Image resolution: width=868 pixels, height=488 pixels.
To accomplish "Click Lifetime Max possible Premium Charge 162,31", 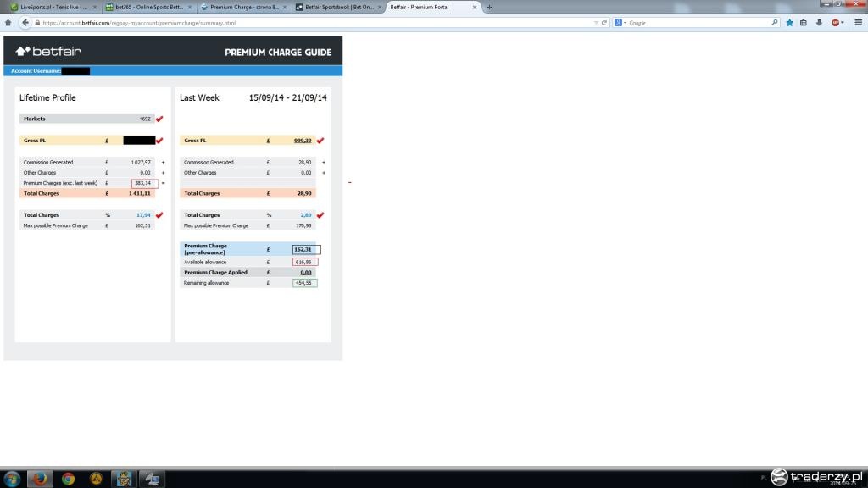I will point(142,225).
